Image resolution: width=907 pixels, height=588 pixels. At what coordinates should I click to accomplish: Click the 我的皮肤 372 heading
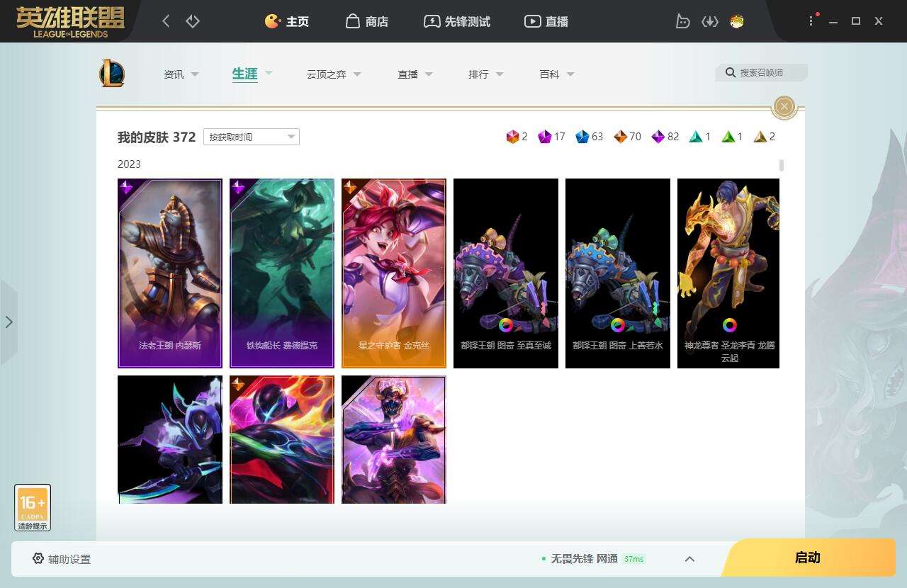tap(157, 137)
